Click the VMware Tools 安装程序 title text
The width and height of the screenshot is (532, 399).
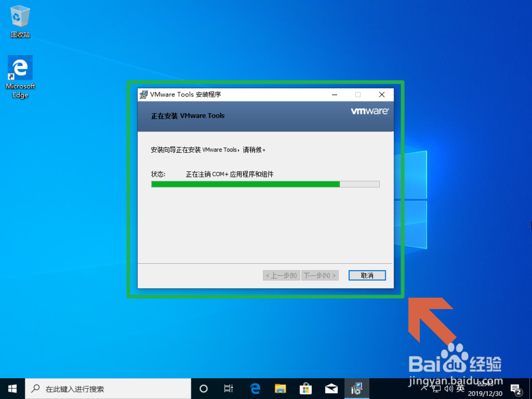pyautogui.click(x=185, y=95)
